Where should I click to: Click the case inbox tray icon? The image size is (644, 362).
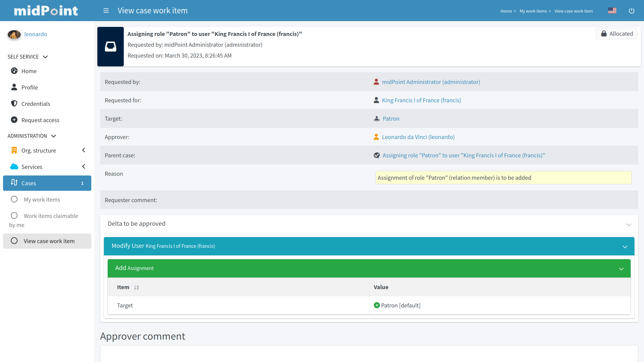110,47
